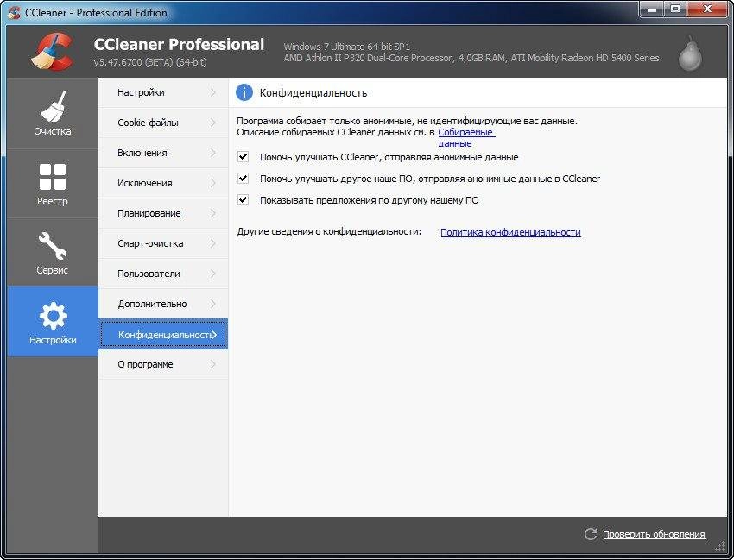Expand chevron next to Включения
The image size is (734, 560).
tap(213, 153)
